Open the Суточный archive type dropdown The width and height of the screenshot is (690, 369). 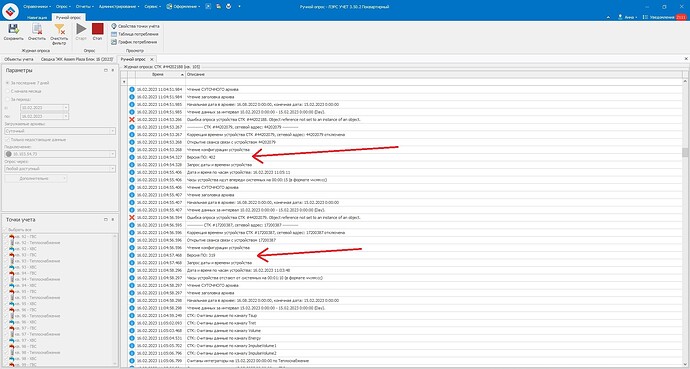60,131
